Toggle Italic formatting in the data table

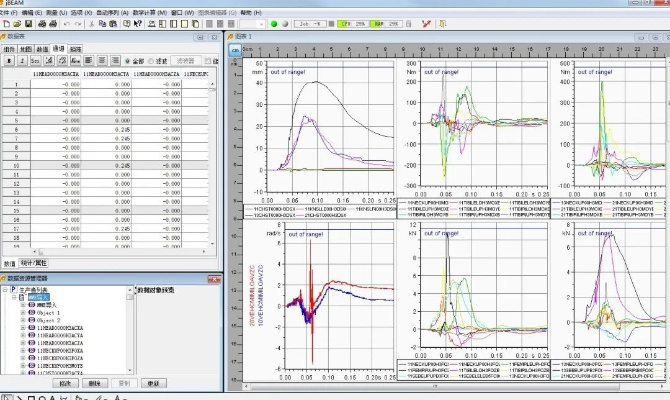pos(21,61)
